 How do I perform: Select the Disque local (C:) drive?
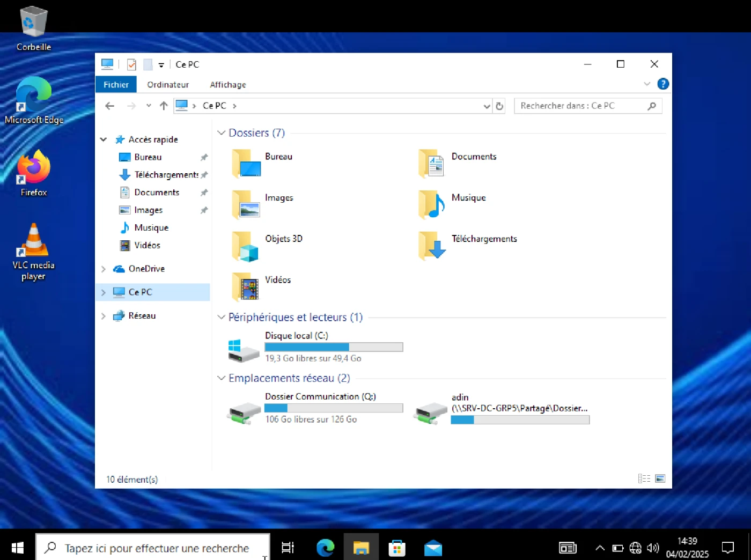pyautogui.click(x=315, y=347)
